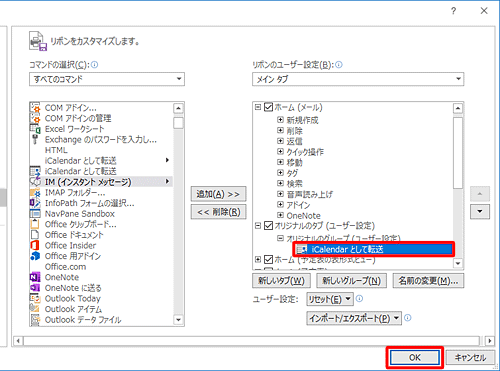This screenshot has width=500, height=371.
Task: Click the Outlook Today icon
Action: pyautogui.click(x=35, y=298)
